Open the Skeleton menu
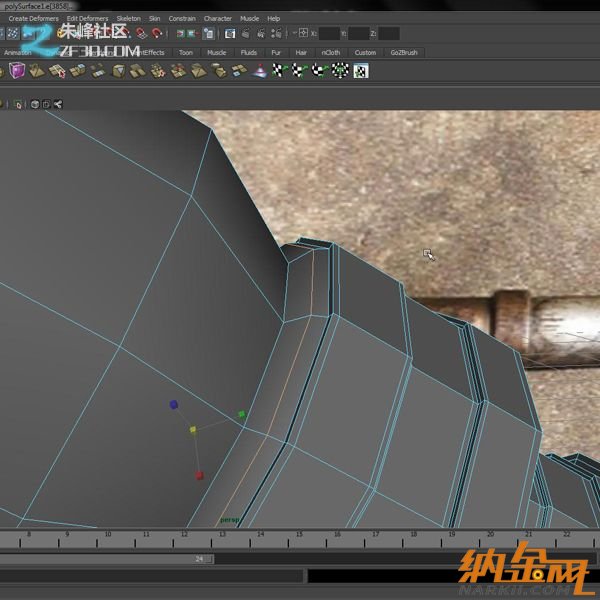Screen dimensions: 600x600 point(128,18)
